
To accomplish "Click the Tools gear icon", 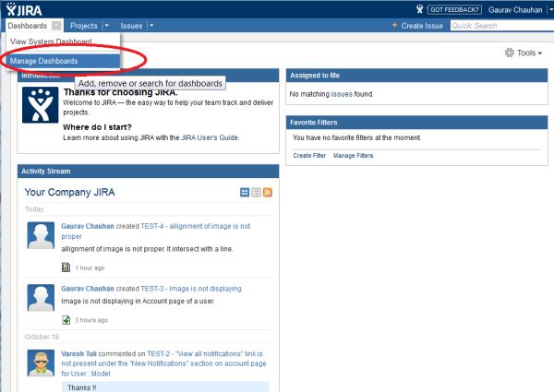I will point(509,53).
